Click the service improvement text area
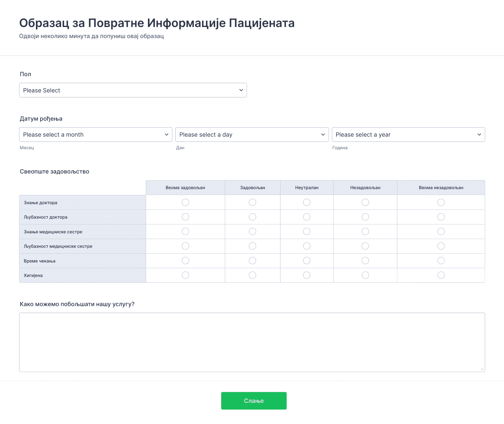This screenshot has height=424, width=504. (252, 342)
